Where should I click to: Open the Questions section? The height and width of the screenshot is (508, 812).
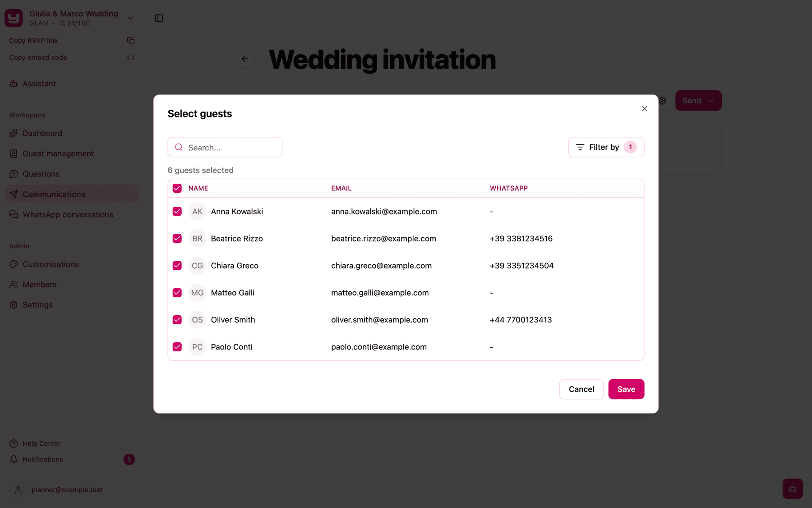click(x=72, y=174)
